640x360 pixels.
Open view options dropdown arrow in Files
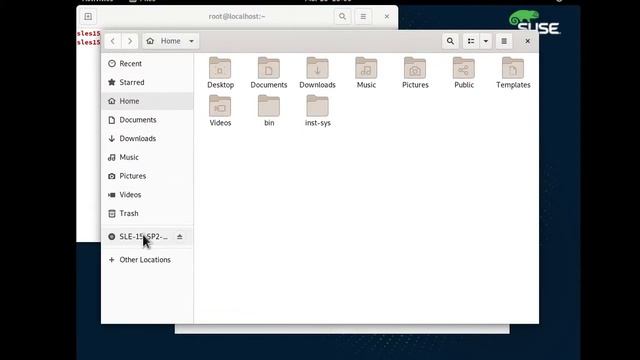click(x=486, y=41)
